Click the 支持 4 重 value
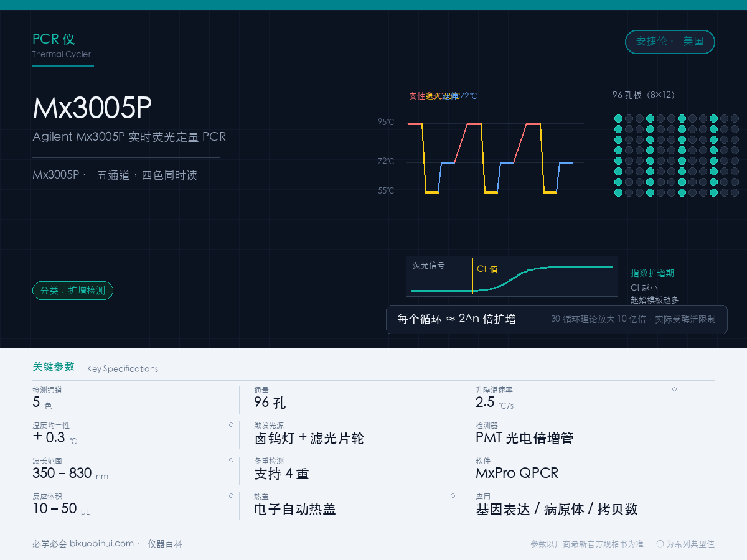 [x=281, y=474]
